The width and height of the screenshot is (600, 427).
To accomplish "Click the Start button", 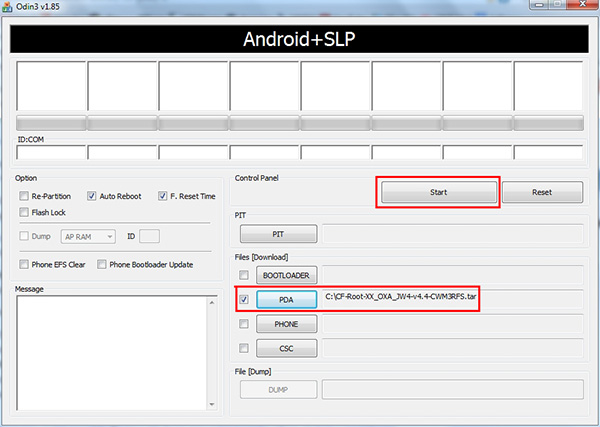I will point(439,192).
